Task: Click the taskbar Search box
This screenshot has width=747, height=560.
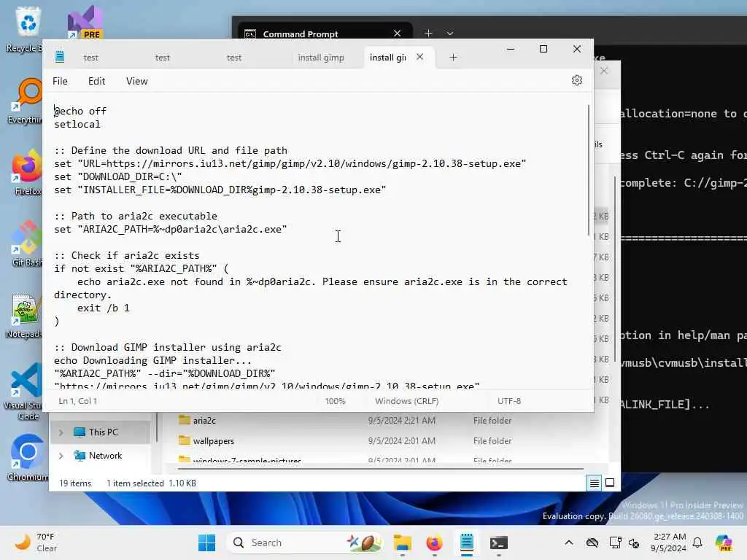Action: (305, 542)
